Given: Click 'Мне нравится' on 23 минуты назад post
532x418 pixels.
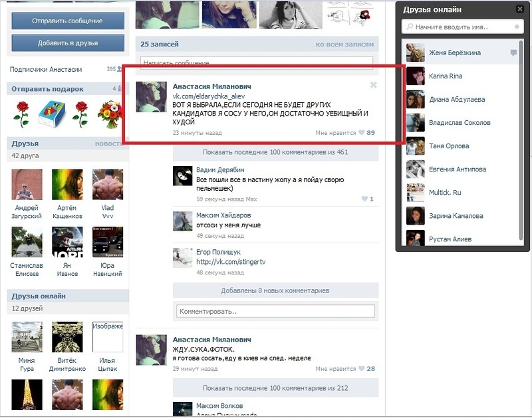Looking at the screenshot, I should click(x=336, y=132).
